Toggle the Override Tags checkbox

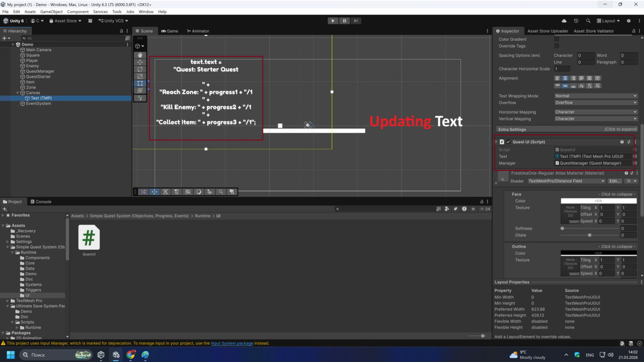557,46
